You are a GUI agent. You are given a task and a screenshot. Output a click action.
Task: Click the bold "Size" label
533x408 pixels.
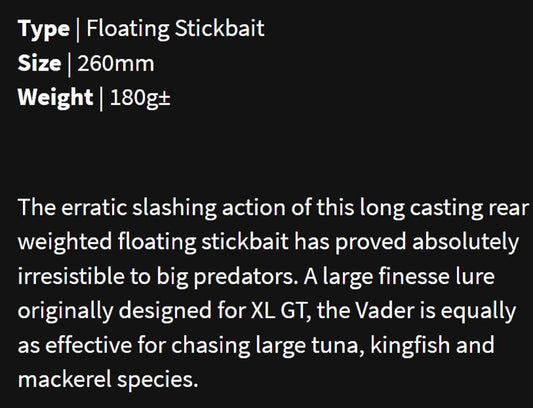[x=39, y=63]
